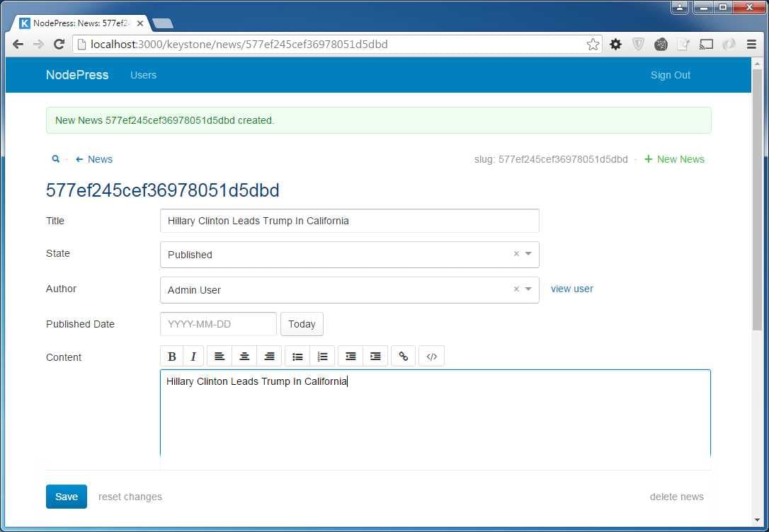Insert a numbered list
769x532 pixels.
click(322, 357)
